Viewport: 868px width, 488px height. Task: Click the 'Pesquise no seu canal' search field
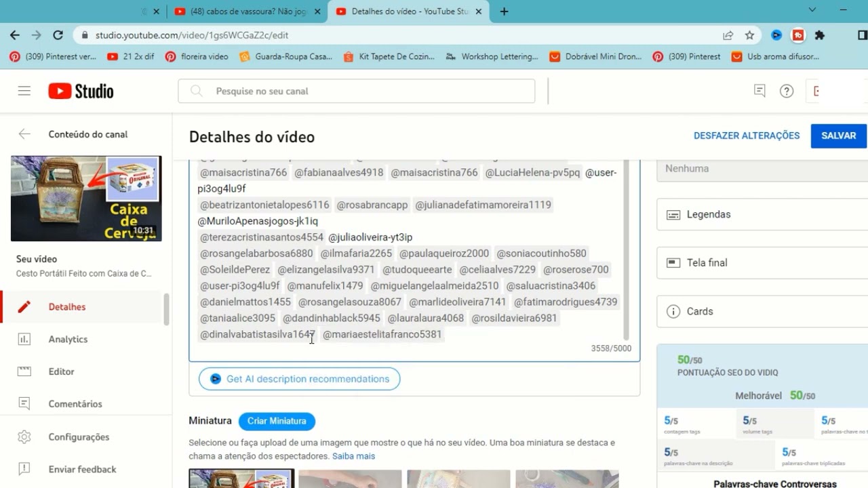point(356,91)
